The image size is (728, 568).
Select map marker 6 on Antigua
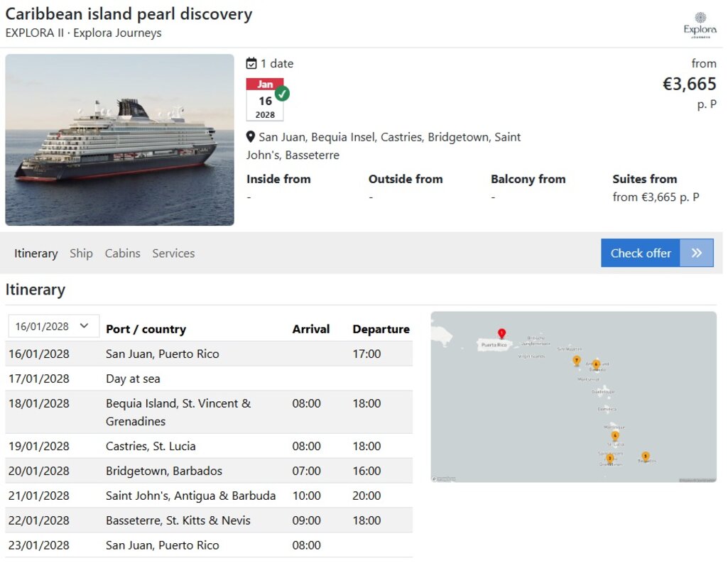[596, 365]
